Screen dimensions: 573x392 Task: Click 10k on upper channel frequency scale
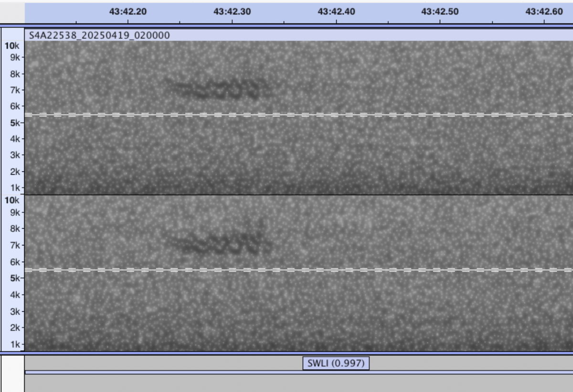[12, 46]
